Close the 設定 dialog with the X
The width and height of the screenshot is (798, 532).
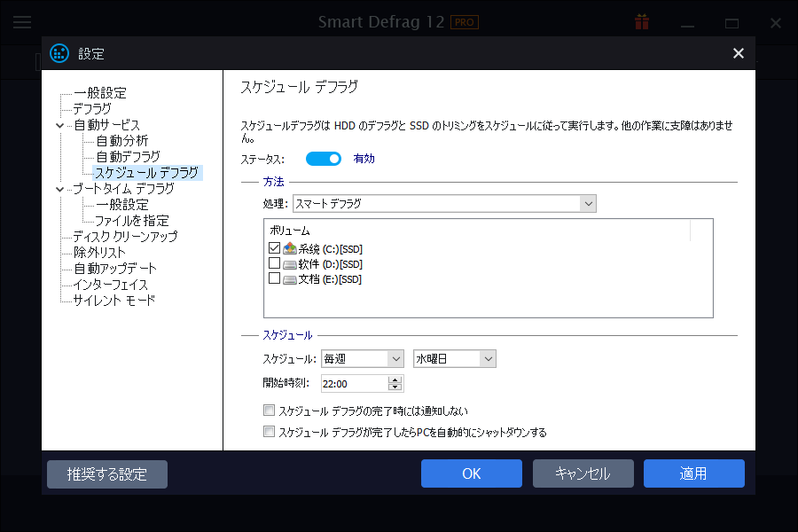tap(738, 53)
